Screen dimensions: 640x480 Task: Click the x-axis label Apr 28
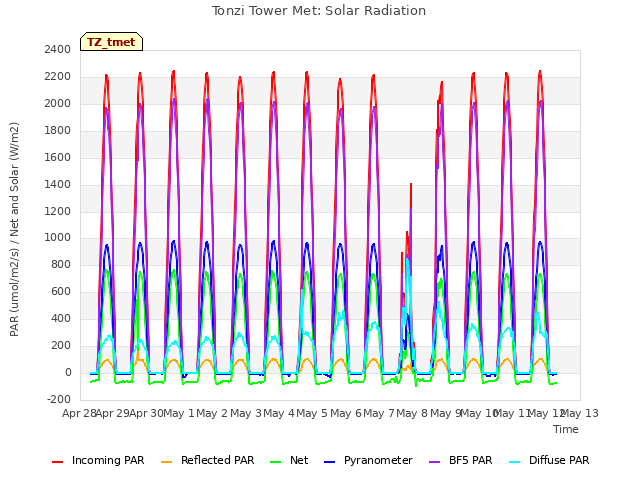coord(79,413)
